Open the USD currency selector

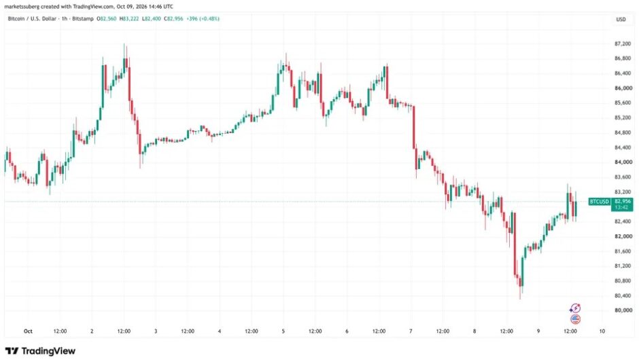click(x=621, y=20)
